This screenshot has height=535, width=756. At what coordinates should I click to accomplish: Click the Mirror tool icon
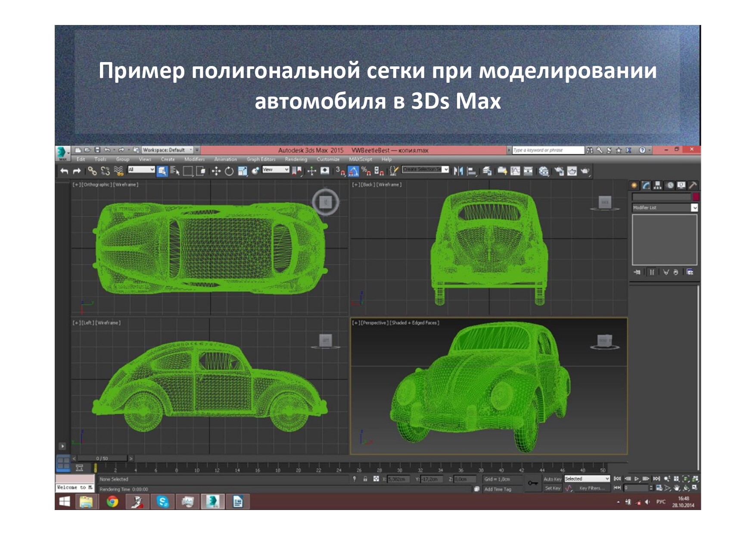click(x=458, y=171)
